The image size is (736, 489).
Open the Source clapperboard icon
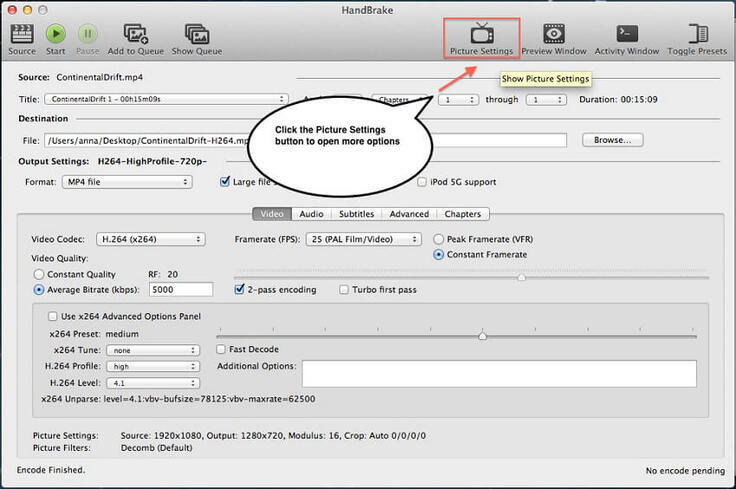point(22,34)
